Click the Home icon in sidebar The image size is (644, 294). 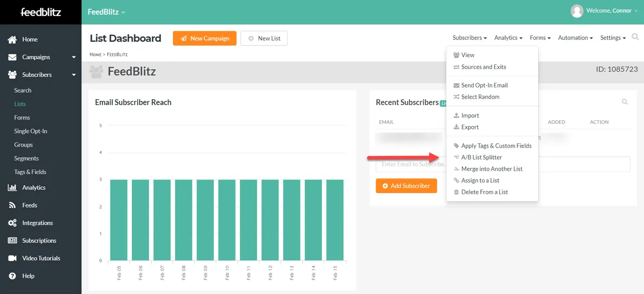(12, 40)
